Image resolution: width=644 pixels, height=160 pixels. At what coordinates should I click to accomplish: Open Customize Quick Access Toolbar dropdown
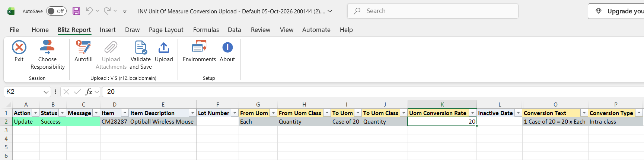click(125, 12)
